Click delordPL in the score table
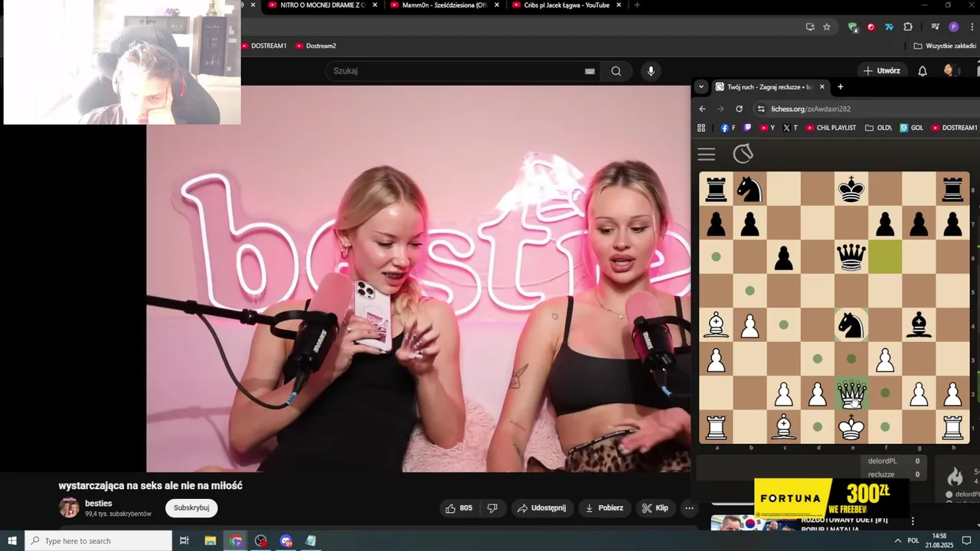The height and width of the screenshot is (551, 980). tap(882, 461)
